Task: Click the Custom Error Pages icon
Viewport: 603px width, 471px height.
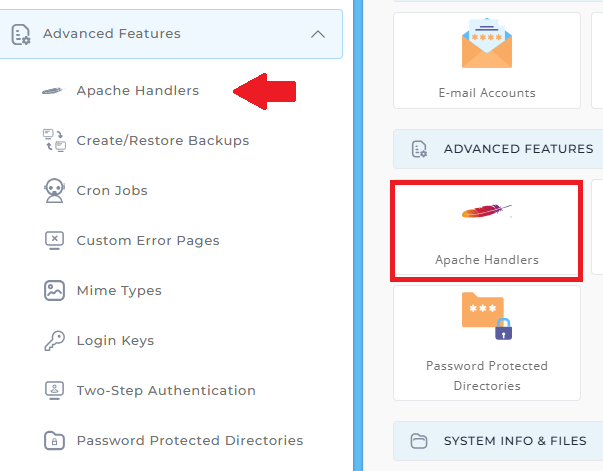Action: tap(54, 240)
